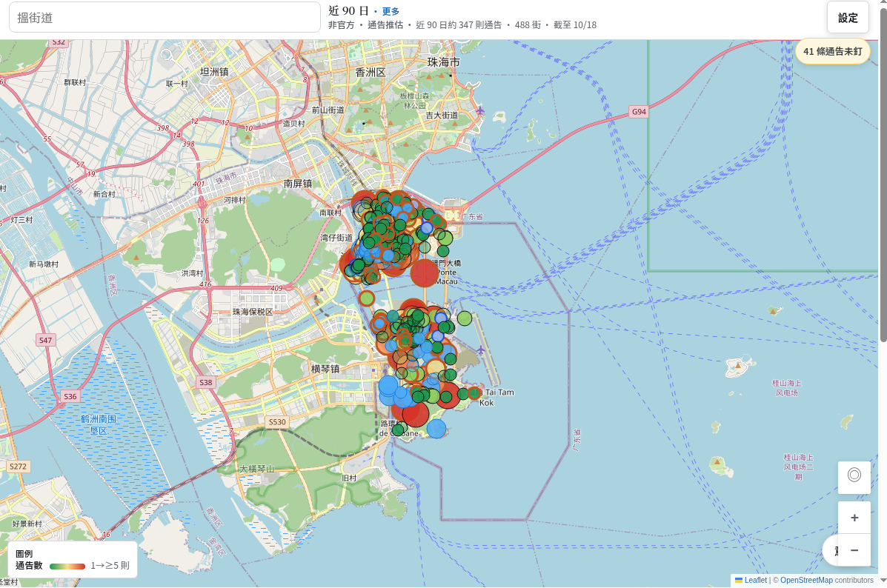Open the 設定 settings button
Image resolution: width=887 pixels, height=588 pixels.
click(848, 18)
